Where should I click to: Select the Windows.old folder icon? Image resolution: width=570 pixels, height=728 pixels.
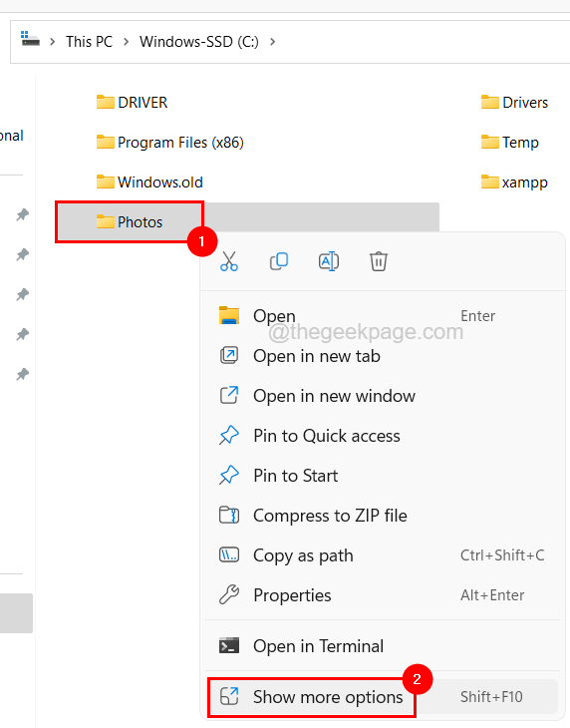[106, 182]
